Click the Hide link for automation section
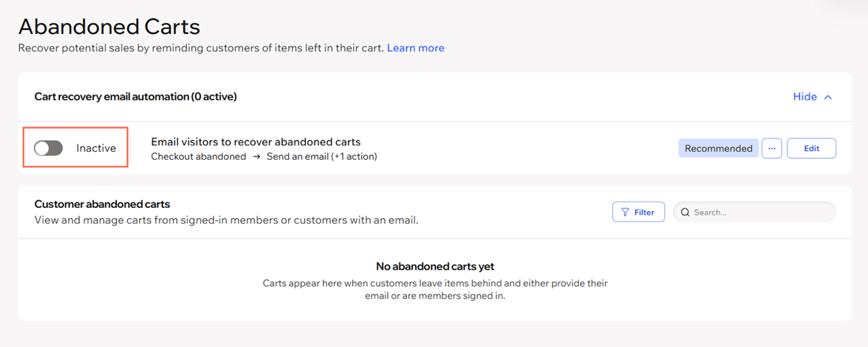Image resolution: width=868 pixels, height=347 pixels. pyautogui.click(x=805, y=96)
